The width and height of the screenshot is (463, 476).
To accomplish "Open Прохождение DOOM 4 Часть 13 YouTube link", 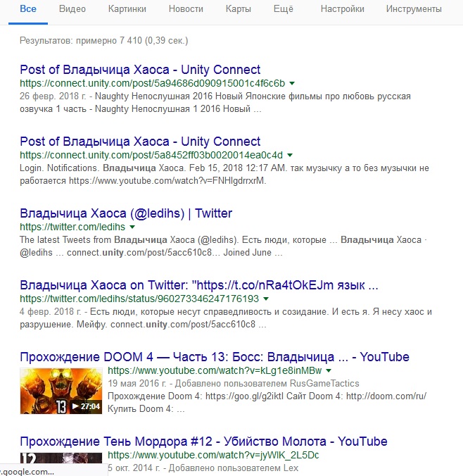I will [215, 357].
